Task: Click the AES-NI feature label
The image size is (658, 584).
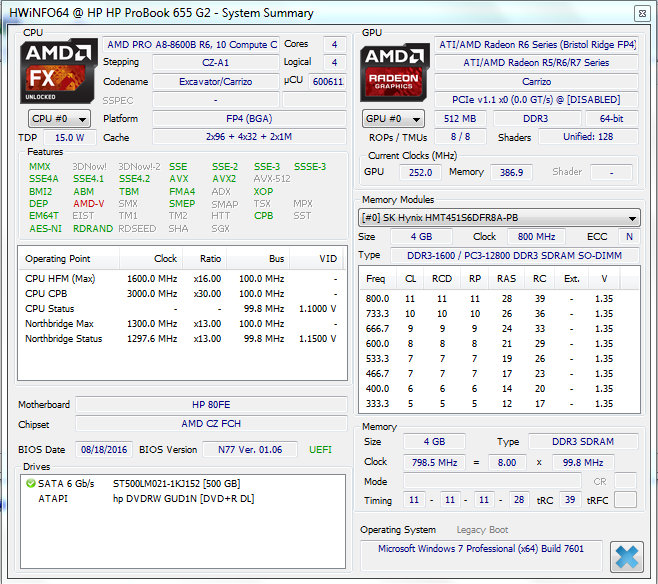Action: pos(45,229)
